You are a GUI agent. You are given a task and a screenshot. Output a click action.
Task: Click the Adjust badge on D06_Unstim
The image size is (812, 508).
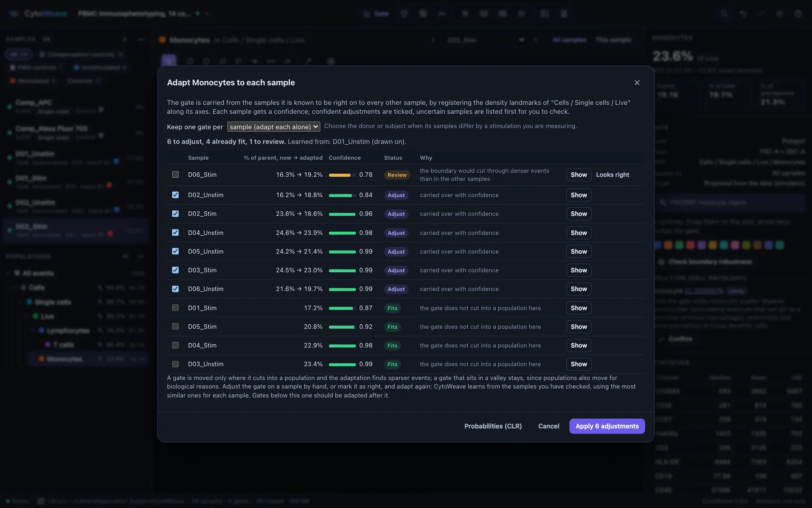click(x=396, y=289)
